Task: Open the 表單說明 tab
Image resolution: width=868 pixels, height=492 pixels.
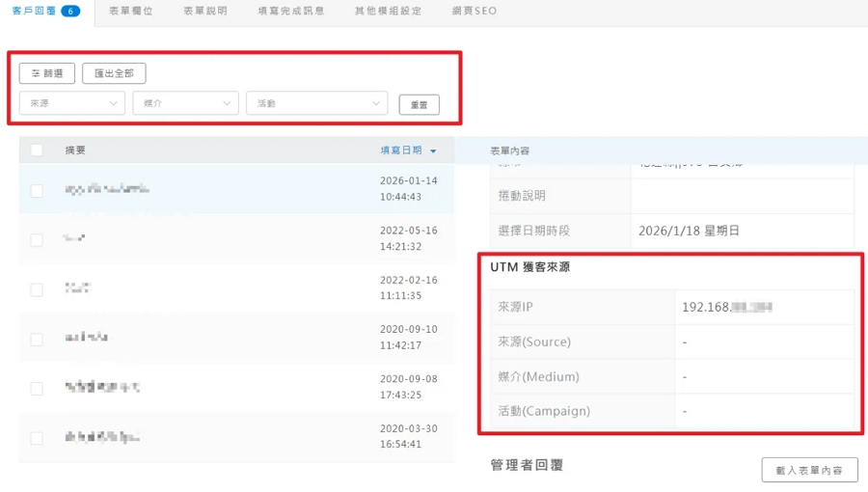Action: (x=205, y=11)
